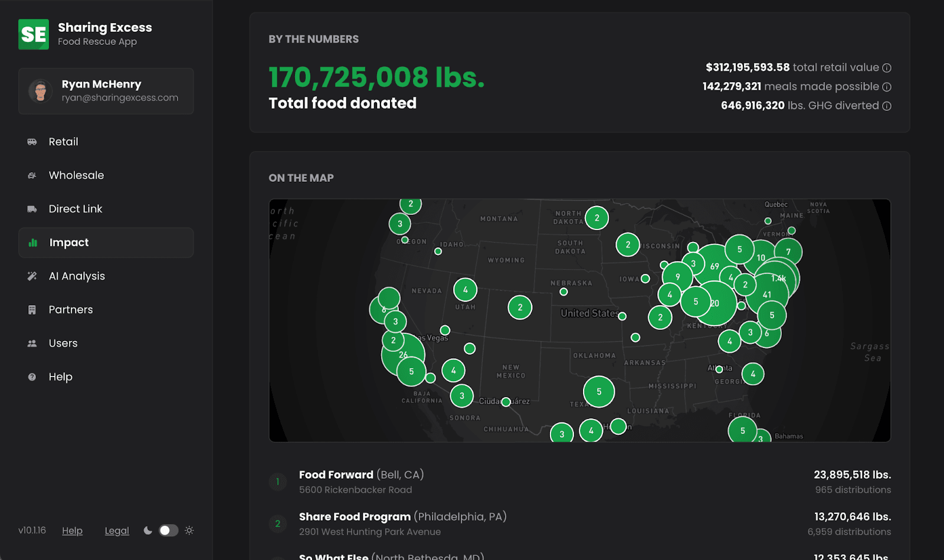944x560 pixels.
Task: Click info icon beside total retail value
Action: click(x=887, y=68)
